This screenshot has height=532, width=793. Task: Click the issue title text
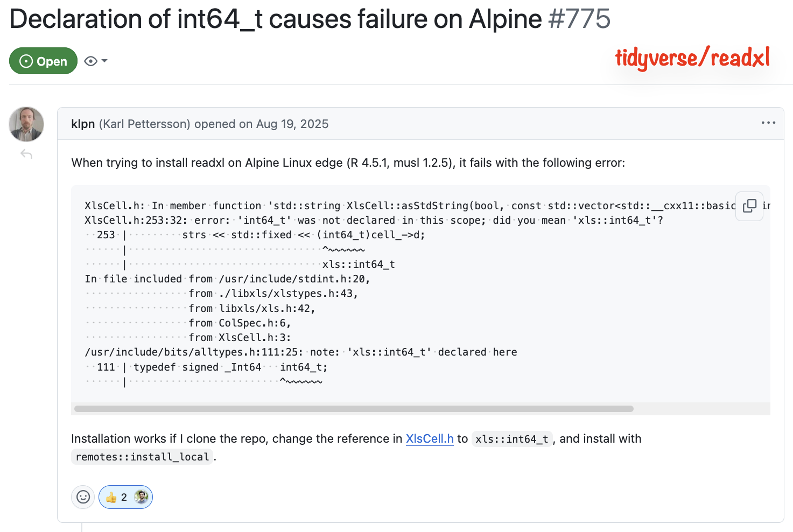(276, 19)
